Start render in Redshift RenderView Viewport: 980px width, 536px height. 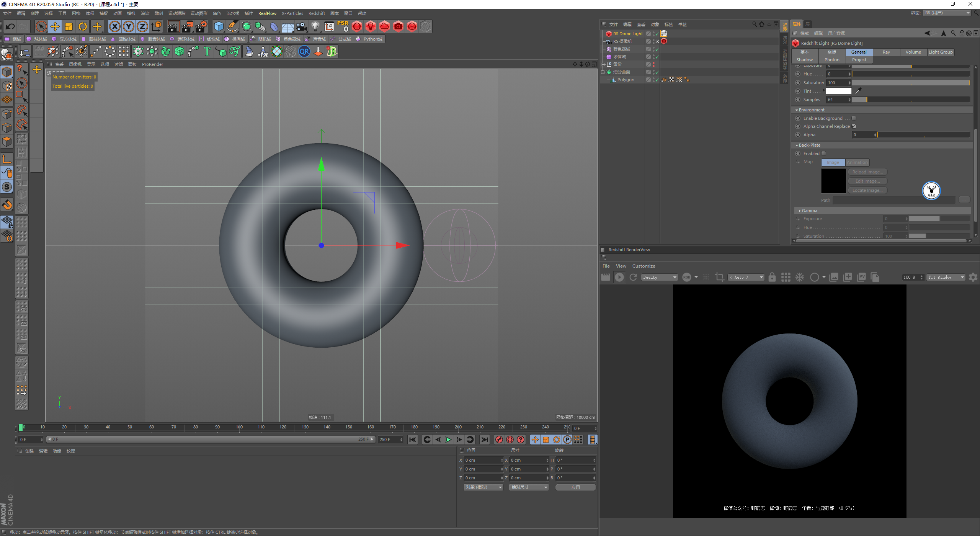(x=619, y=277)
